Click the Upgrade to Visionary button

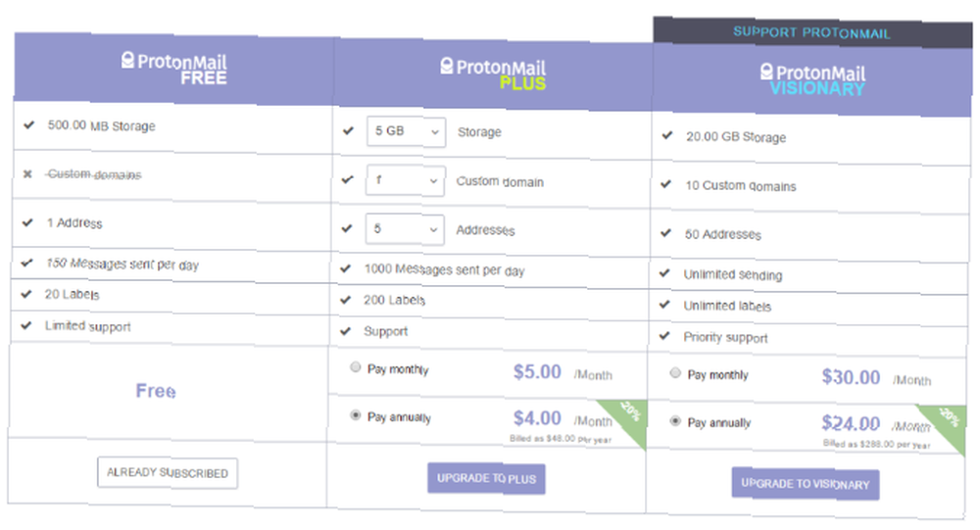pyautogui.click(x=806, y=484)
